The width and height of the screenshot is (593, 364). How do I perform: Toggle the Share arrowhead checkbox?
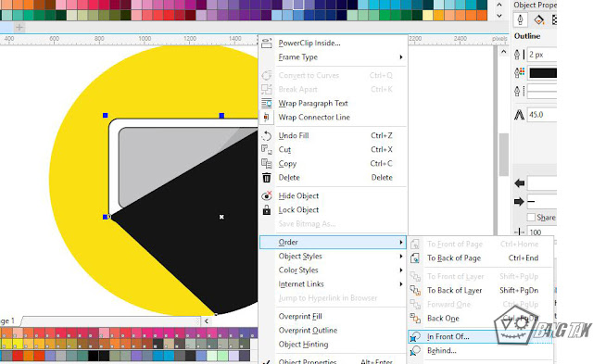[x=531, y=218]
